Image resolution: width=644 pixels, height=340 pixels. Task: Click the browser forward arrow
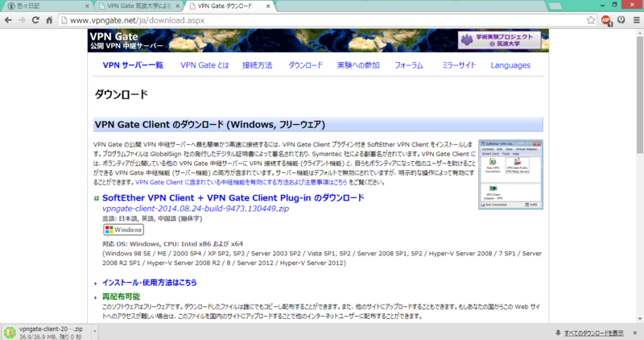22,20
